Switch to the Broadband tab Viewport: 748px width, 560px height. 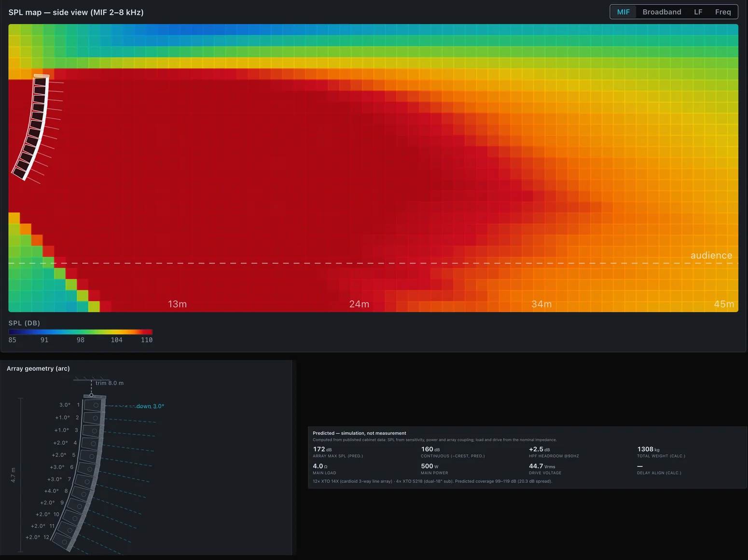coord(662,12)
